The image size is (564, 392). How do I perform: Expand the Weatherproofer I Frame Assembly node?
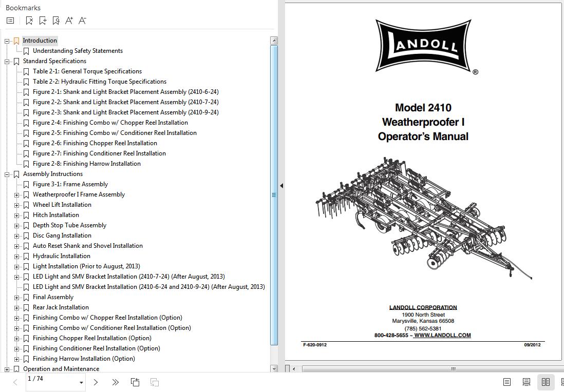(16, 195)
